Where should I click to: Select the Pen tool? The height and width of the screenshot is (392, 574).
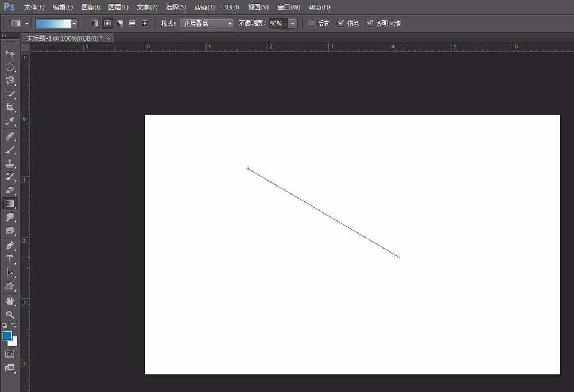coord(10,246)
